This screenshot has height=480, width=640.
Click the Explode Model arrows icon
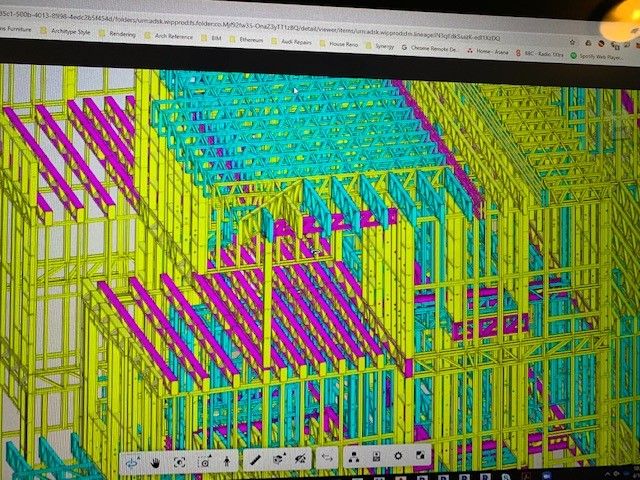point(326,459)
